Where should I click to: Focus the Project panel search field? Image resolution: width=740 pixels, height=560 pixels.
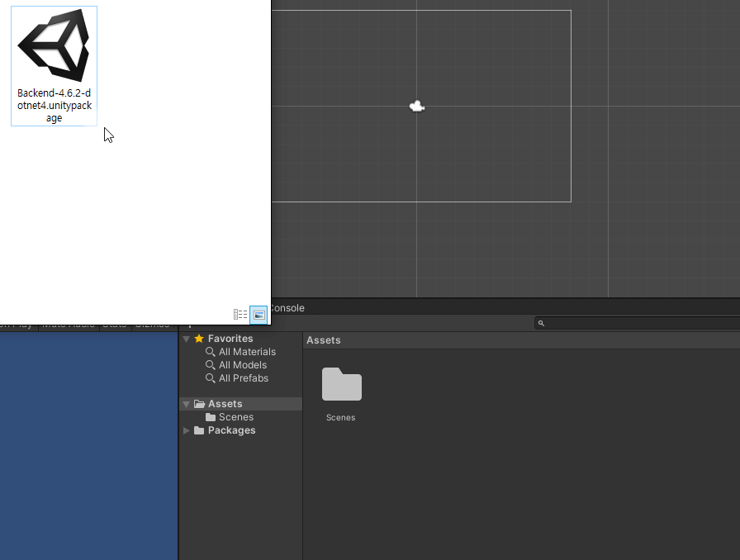click(x=637, y=324)
